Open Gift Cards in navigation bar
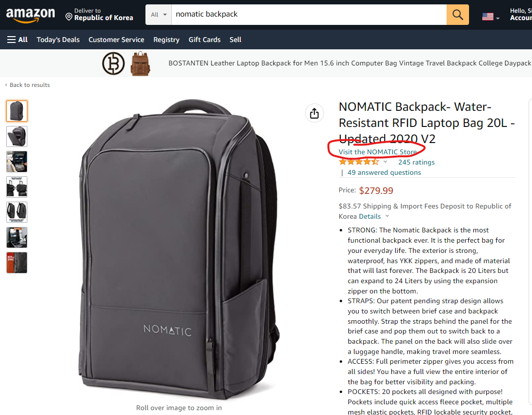 click(x=205, y=40)
